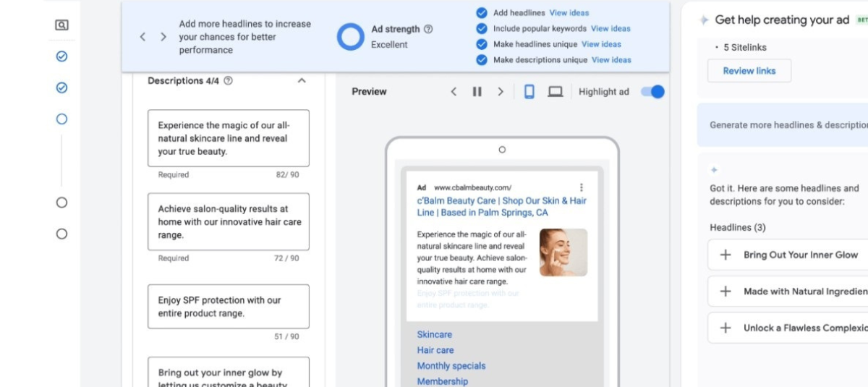Image resolution: width=868 pixels, height=387 pixels.
Task: Switch to desktop preview icon
Action: [x=555, y=92]
